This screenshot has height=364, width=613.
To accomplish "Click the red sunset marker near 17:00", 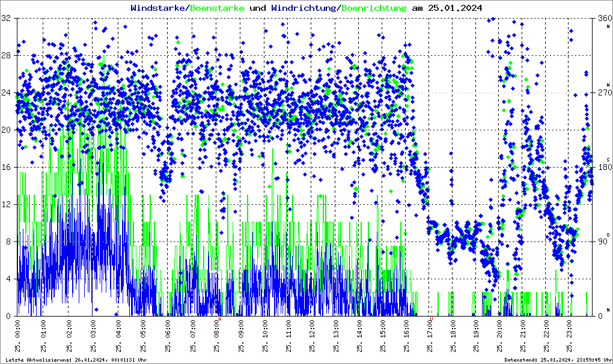I will (431, 317).
